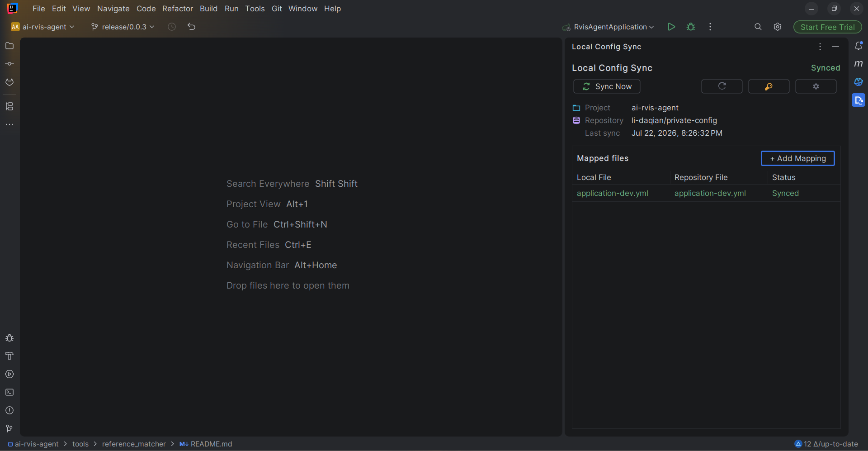Image resolution: width=868 pixels, height=451 pixels.
Task: Open Notifications bell icon
Action: pos(859,46)
